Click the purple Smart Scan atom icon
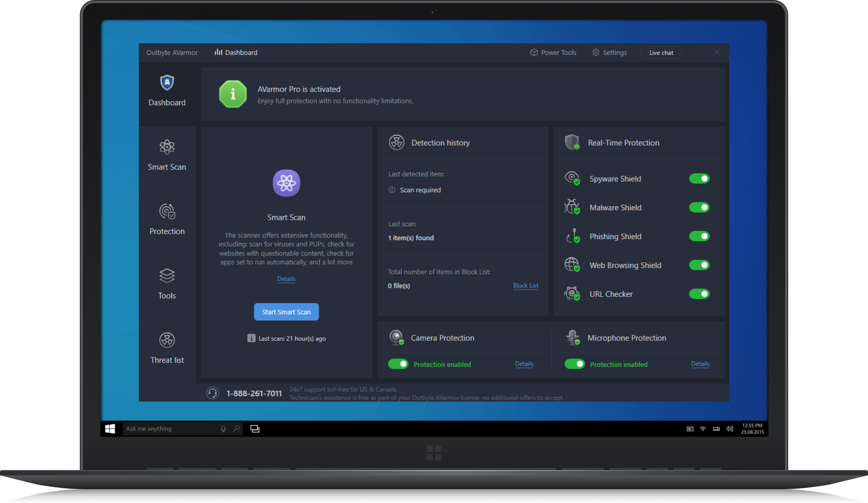This screenshot has height=503, width=868. [286, 183]
